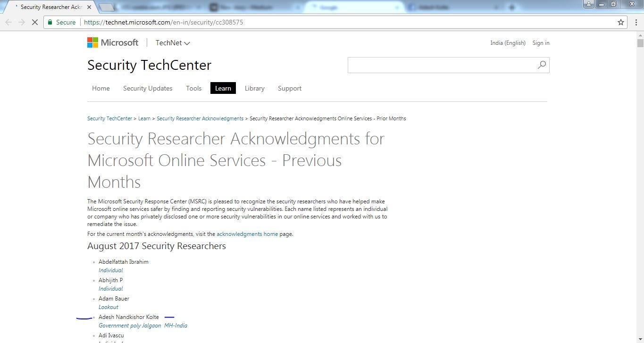This screenshot has width=644, height=343.
Task: Click the Individual link under Abdelfattah Ibrahim
Action: coord(111,270)
